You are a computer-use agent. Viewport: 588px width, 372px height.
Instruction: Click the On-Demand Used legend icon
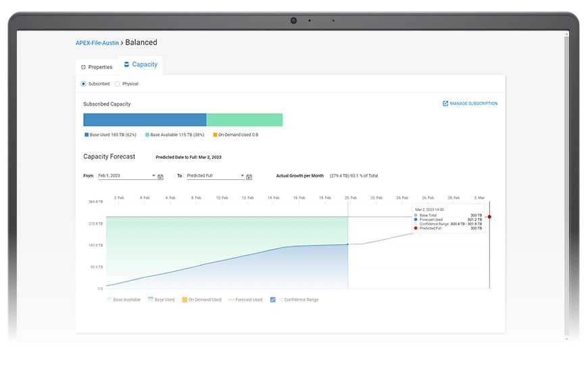pyautogui.click(x=185, y=300)
